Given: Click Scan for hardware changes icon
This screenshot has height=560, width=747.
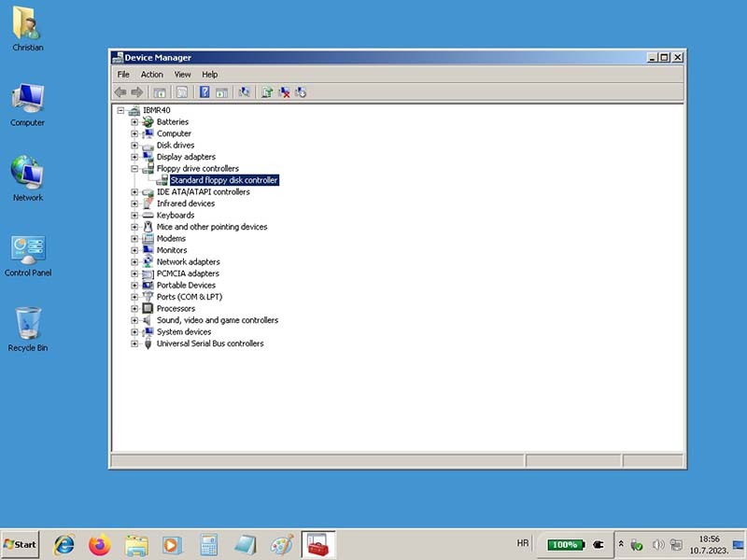Looking at the screenshot, I should 245,92.
